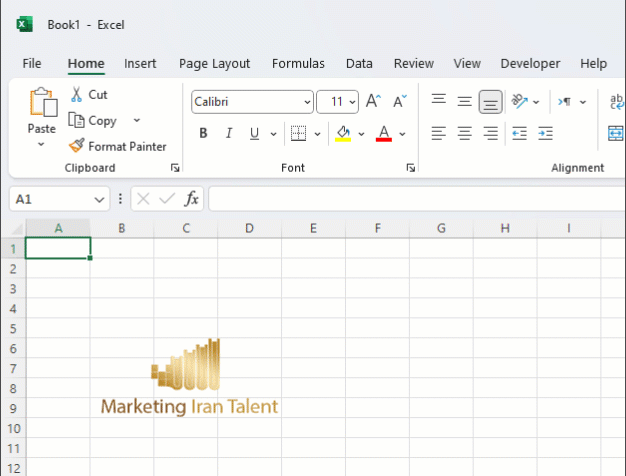Decrease font size with small A
This screenshot has width=626, height=476.
(400, 101)
